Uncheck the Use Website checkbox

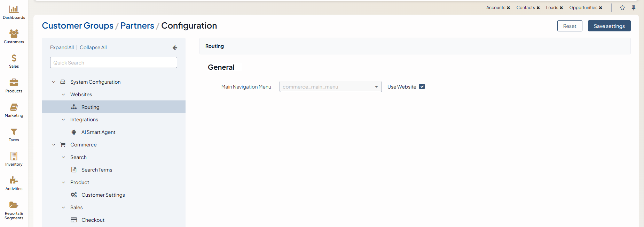tap(422, 87)
